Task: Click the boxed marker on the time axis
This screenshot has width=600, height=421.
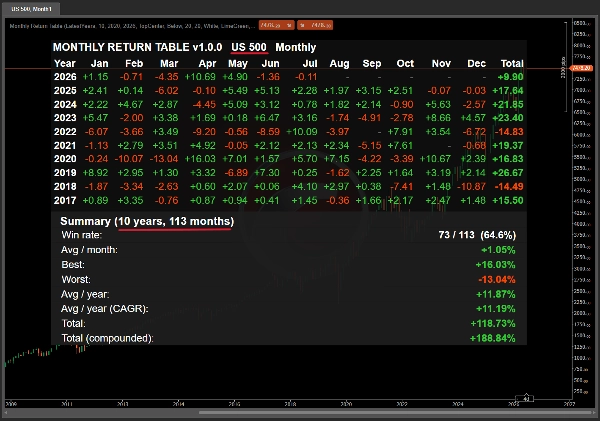Action: (x=524, y=399)
